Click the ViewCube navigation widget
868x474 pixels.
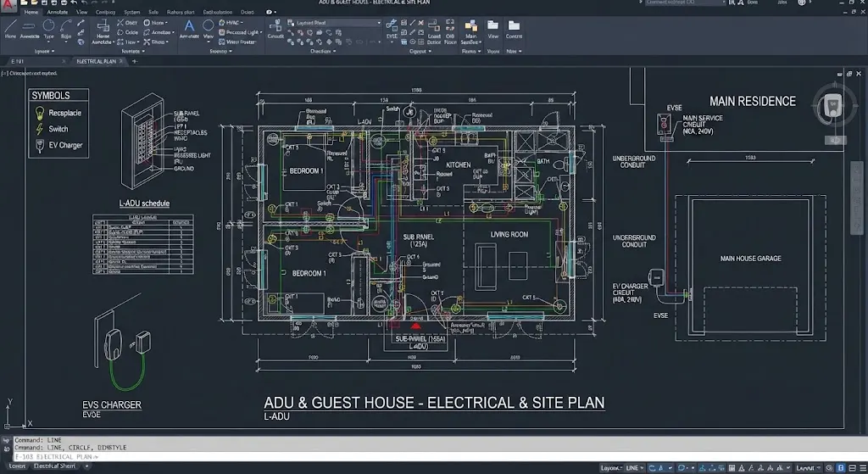pos(833,106)
